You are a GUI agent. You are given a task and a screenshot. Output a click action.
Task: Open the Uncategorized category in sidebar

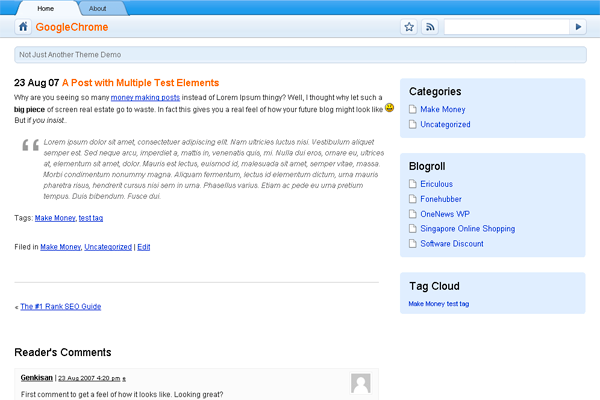tap(445, 124)
